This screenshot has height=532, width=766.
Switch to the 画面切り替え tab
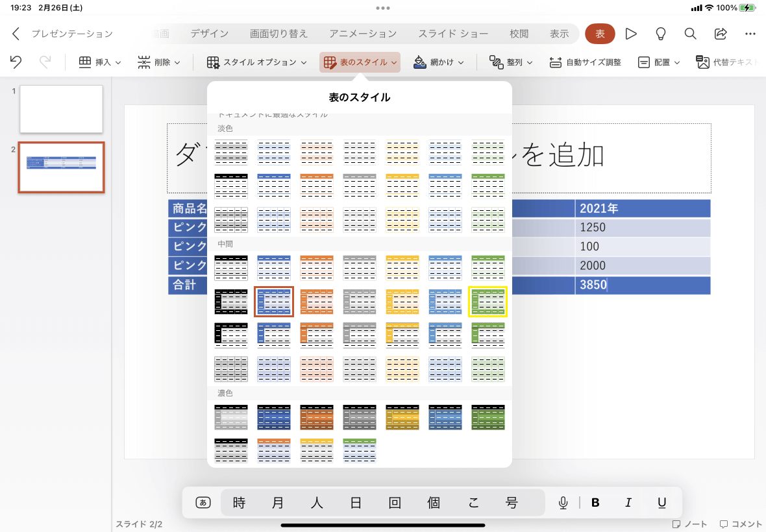coord(279,34)
